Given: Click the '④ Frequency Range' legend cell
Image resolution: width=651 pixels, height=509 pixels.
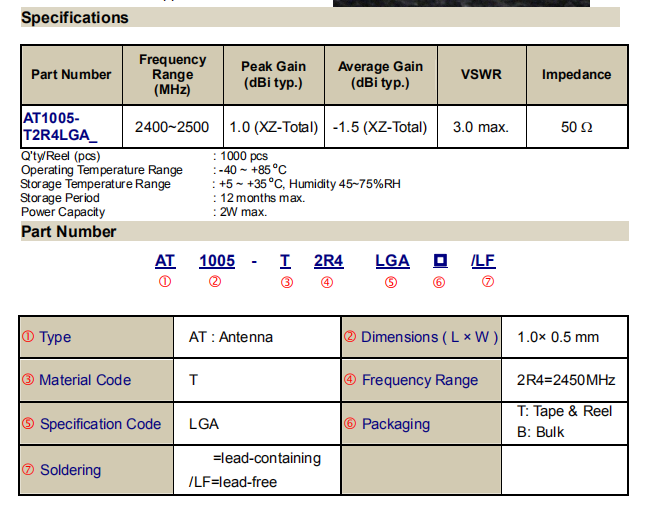Looking at the screenshot, I should tap(421, 380).
